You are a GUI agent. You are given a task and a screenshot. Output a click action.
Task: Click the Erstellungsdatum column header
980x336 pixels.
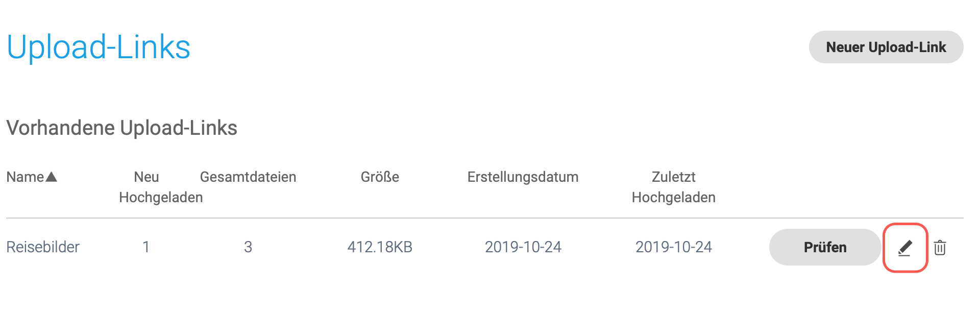523,177
